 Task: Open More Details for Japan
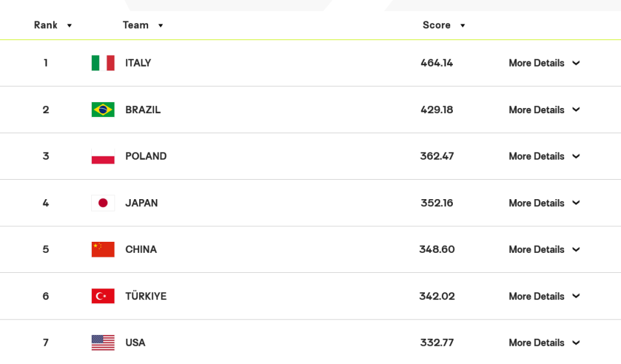tap(544, 203)
